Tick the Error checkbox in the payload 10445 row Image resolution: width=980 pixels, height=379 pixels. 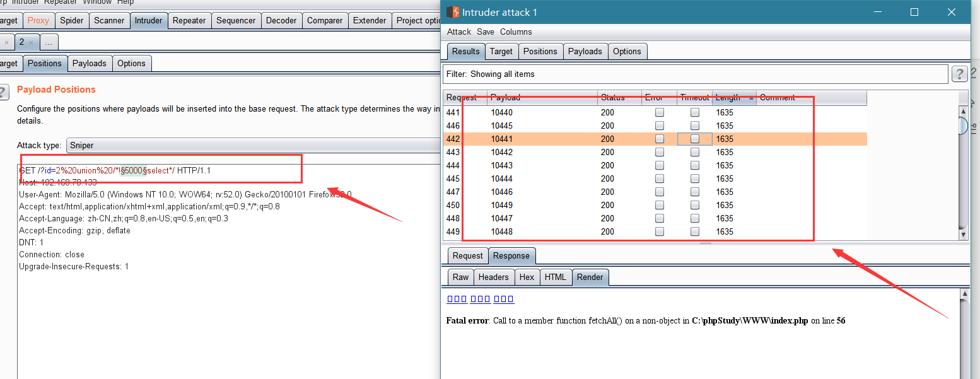[660, 125]
